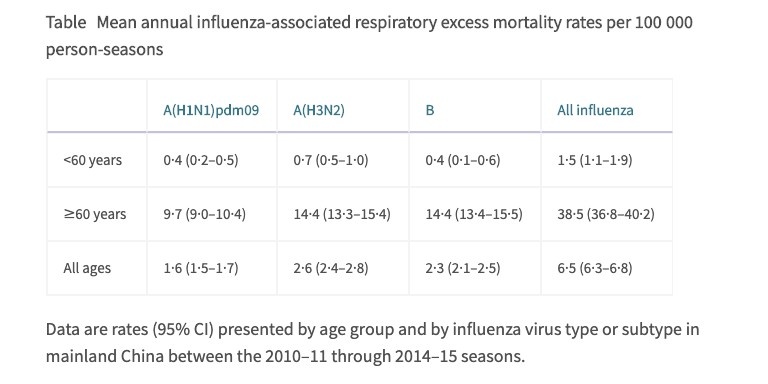Click the B column header
The width and height of the screenshot is (768, 384).
tap(430, 110)
